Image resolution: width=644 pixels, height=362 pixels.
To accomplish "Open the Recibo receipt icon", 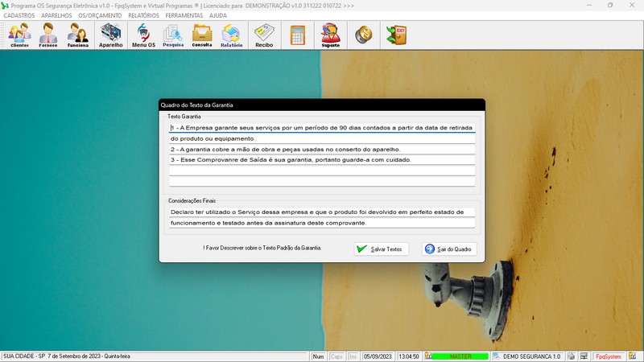I will [264, 35].
